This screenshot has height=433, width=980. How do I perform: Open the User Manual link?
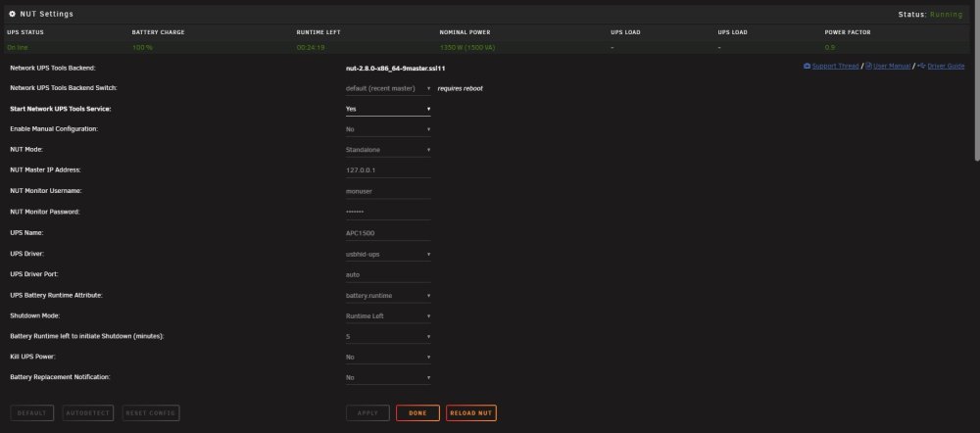(x=891, y=67)
